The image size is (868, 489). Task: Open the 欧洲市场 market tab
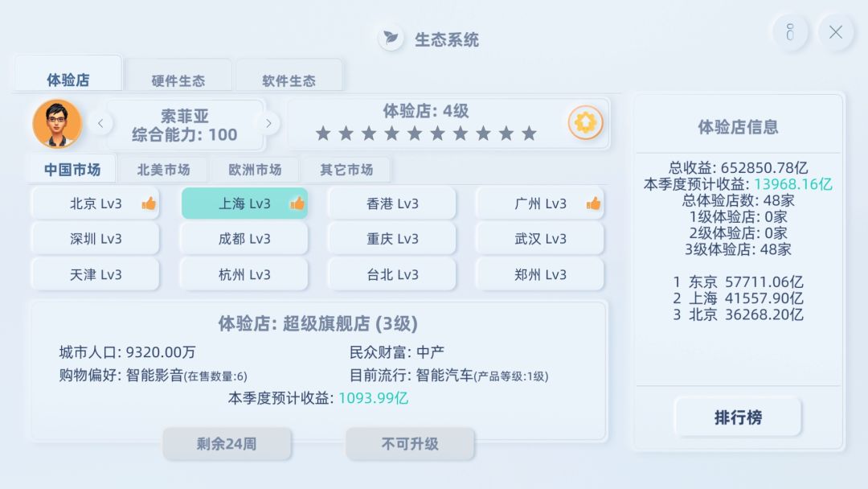pyautogui.click(x=256, y=170)
